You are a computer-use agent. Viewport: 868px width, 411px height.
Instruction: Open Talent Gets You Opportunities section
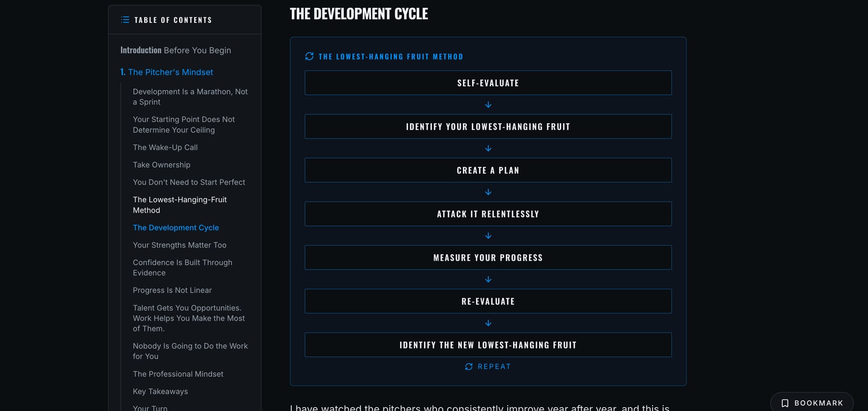(x=189, y=318)
